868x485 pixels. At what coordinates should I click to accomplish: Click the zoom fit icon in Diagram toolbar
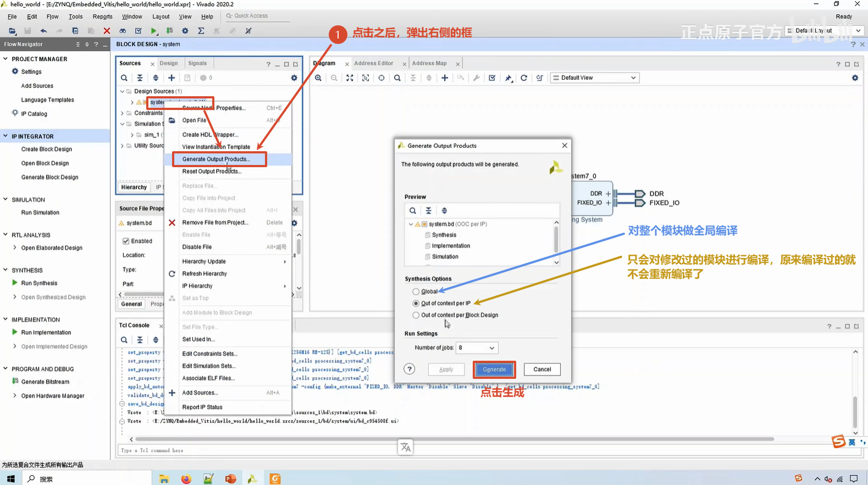[350, 78]
